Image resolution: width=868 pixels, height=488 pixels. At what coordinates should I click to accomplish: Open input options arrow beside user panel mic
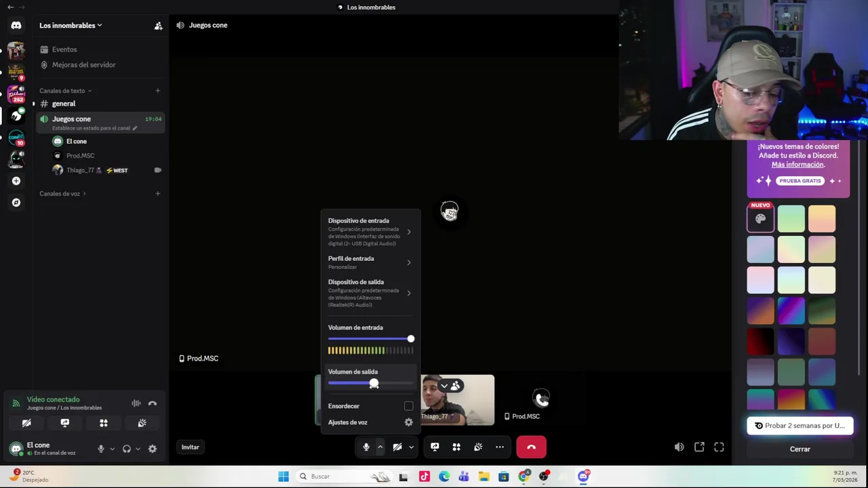click(112, 449)
